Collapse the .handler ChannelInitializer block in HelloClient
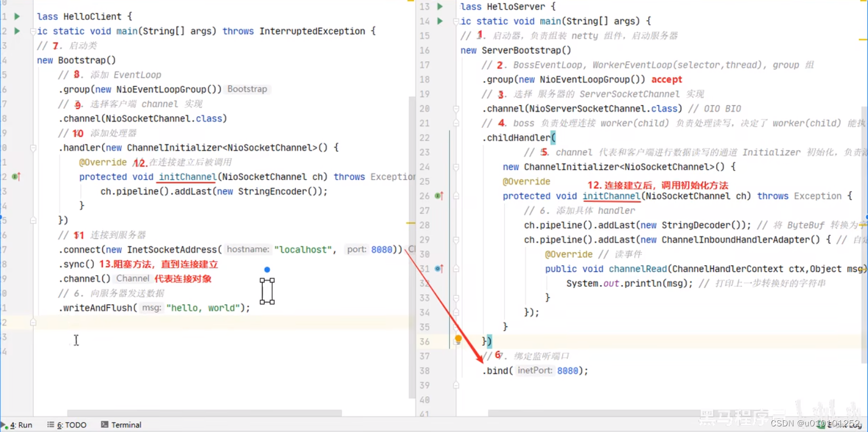868x432 pixels. coord(33,148)
